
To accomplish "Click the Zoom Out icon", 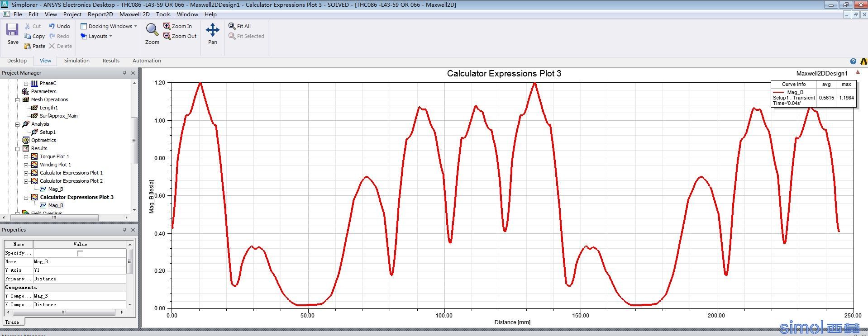I will coord(167,36).
